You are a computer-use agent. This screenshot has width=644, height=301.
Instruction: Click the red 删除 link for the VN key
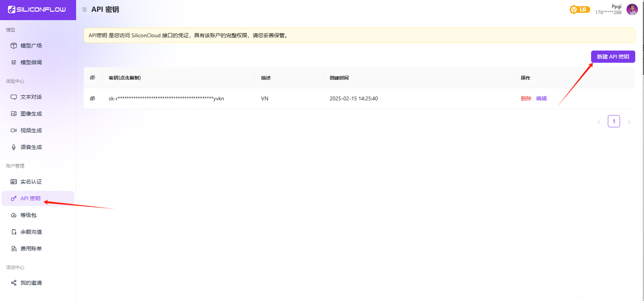[526, 98]
